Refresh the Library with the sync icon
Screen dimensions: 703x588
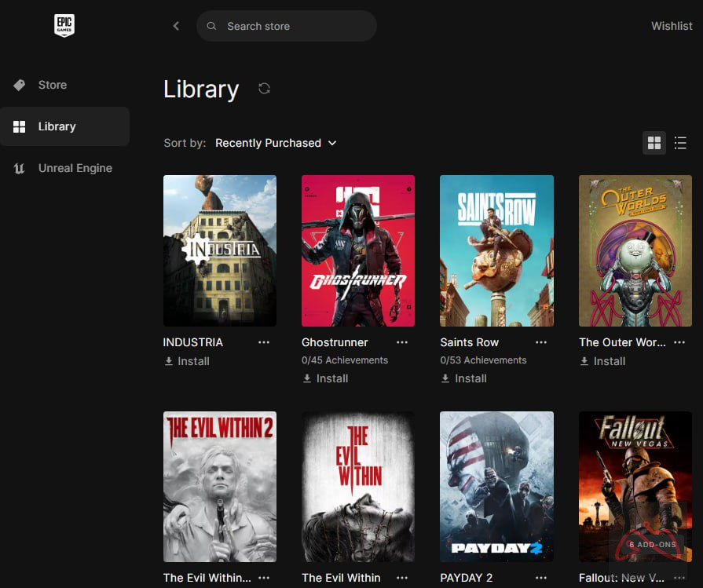[x=264, y=88]
